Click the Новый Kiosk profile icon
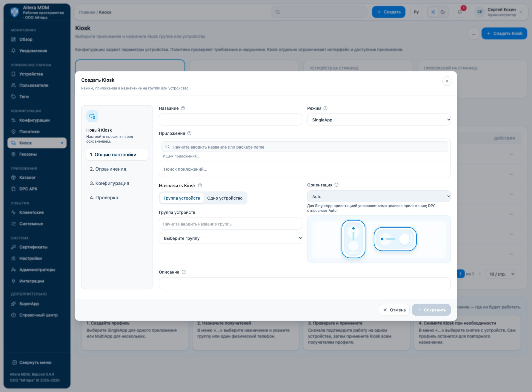Screen dimensions: 532x392 [x=92, y=116]
